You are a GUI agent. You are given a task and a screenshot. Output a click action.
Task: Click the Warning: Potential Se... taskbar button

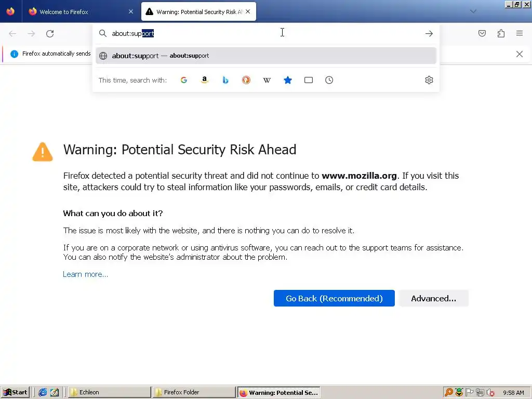pyautogui.click(x=278, y=393)
